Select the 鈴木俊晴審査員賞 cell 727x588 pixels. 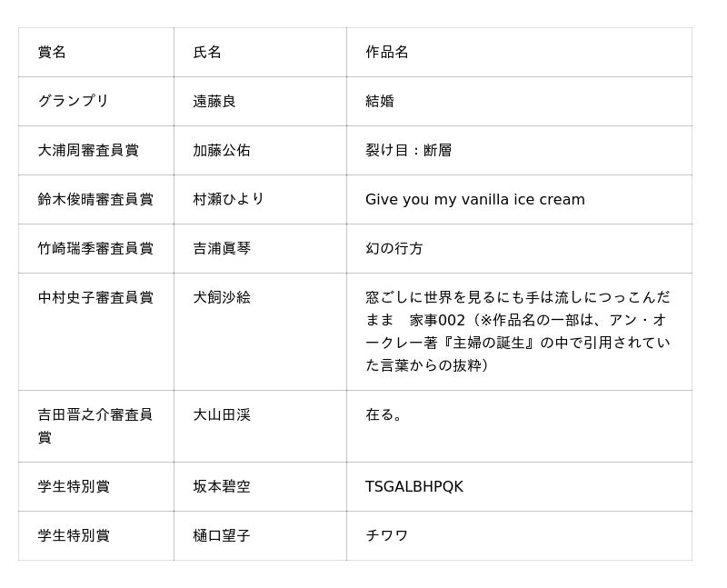[95, 200]
